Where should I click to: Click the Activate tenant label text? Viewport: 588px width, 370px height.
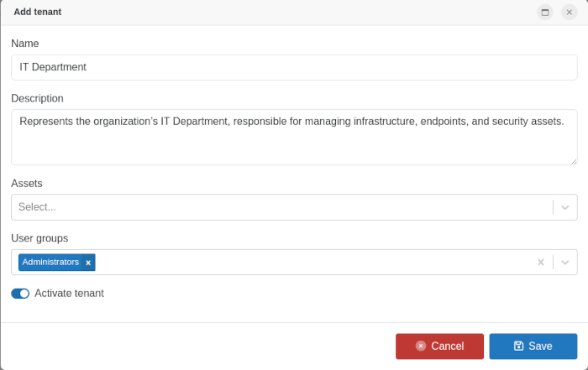coord(69,294)
